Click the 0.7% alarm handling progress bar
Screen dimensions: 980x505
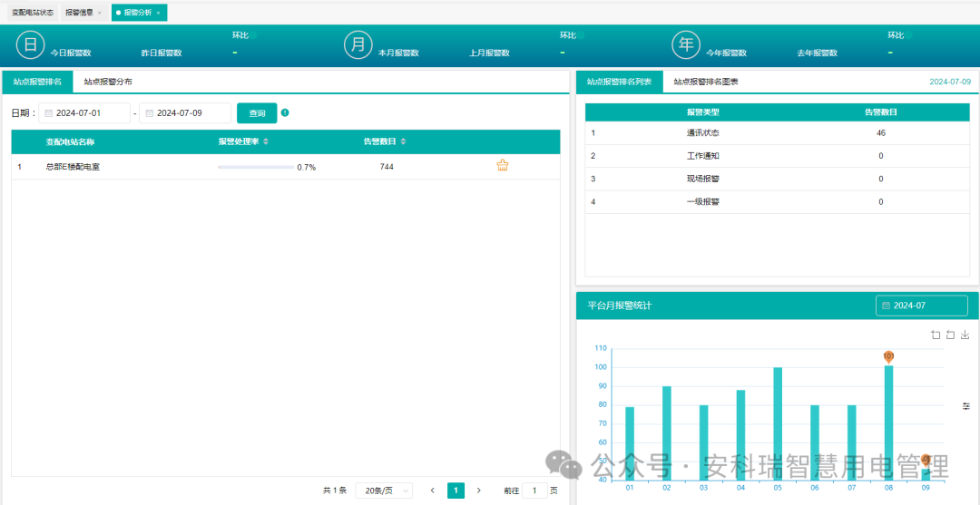(x=256, y=168)
